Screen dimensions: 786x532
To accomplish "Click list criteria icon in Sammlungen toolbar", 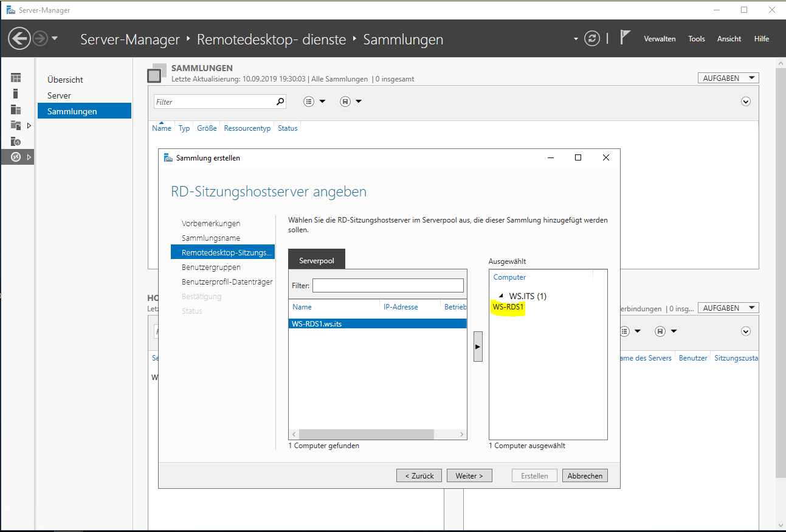I will point(309,102).
